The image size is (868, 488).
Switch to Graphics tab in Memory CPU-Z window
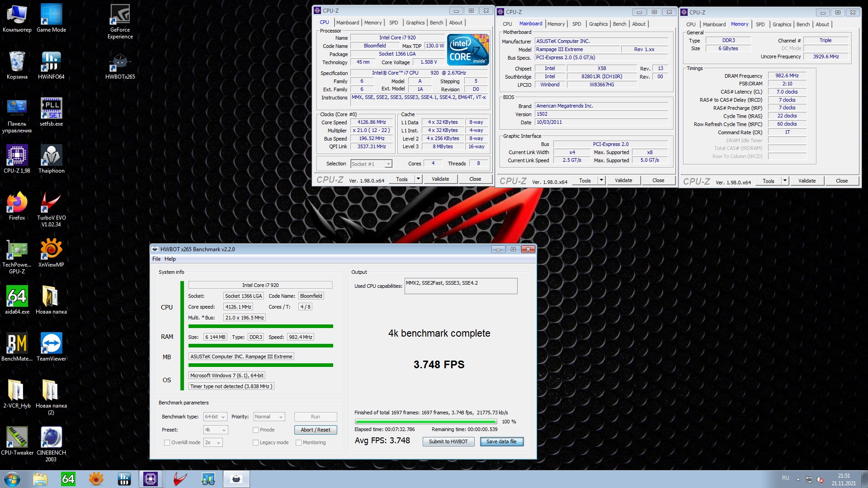coord(782,24)
